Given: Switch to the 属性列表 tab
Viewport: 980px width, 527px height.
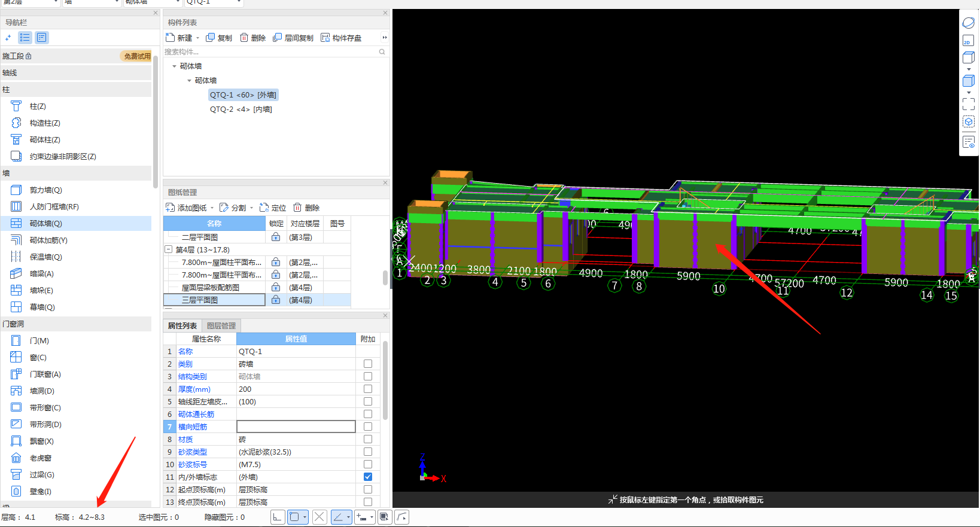Looking at the screenshot, I should 182,326.
